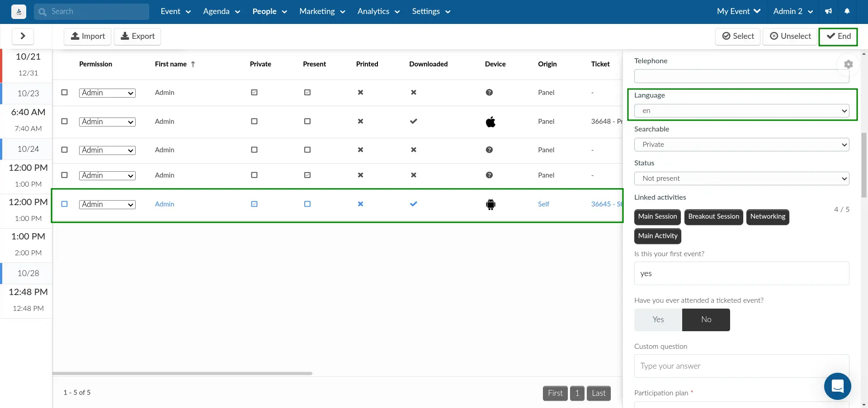Viewport: 868px width, 408px height.
Task: Click the Telephone input field
Action: point(741,76)
